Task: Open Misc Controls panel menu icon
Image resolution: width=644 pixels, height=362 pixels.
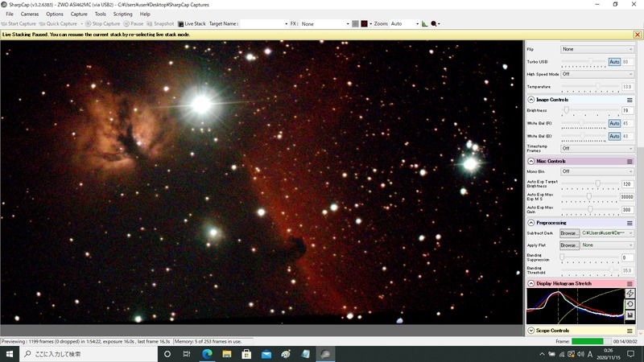Action: point(630,162)
